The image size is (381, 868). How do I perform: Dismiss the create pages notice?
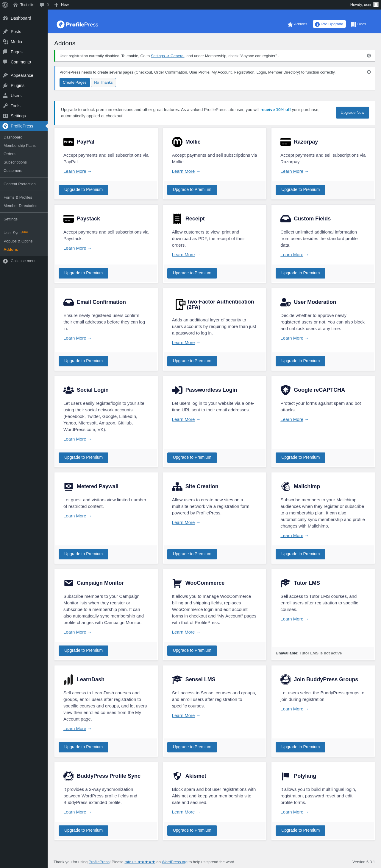click(x=369, y=72)
